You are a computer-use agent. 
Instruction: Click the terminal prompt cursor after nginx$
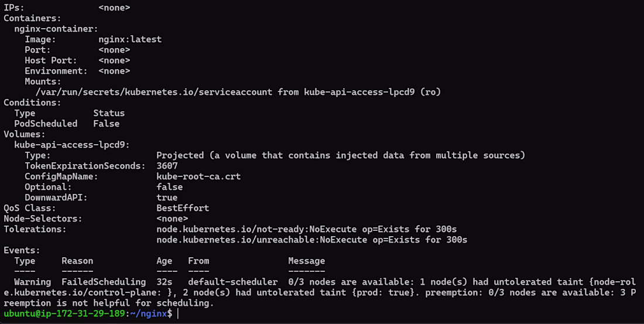point(178,313)
